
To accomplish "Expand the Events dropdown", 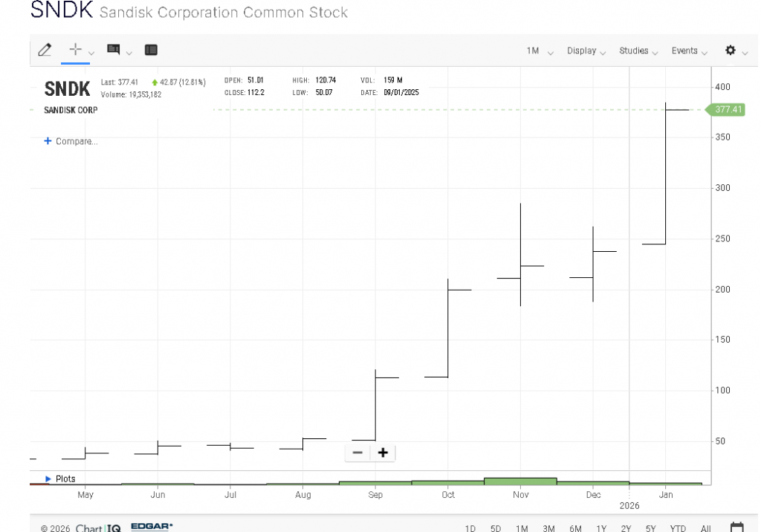I will click(690, 51).
